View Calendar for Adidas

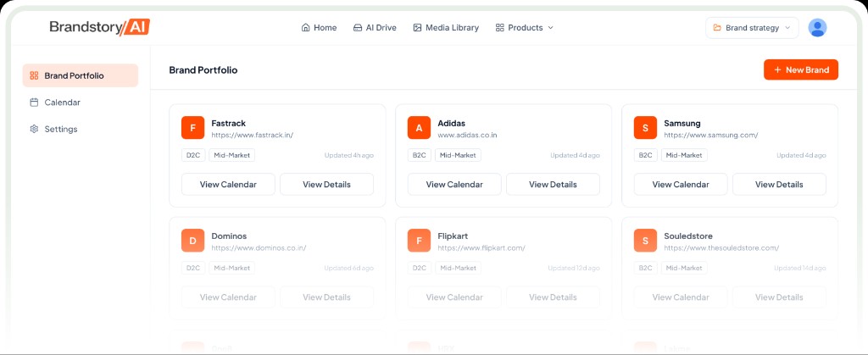pos(454,184)
